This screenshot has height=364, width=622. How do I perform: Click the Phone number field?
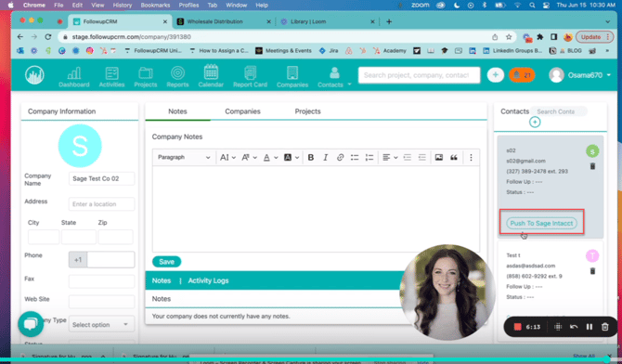[x=110, y=260]
